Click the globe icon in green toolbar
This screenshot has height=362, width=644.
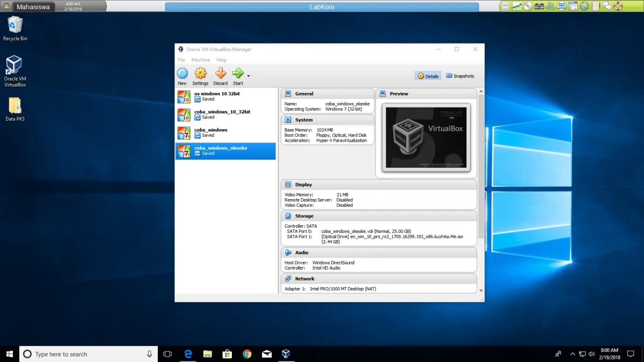click(584, 6)
